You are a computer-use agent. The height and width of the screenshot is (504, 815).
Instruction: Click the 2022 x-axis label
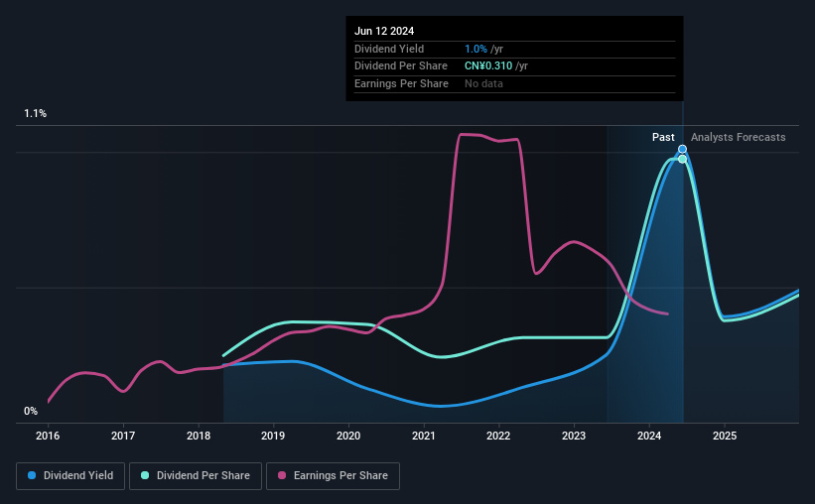[498, 436]
